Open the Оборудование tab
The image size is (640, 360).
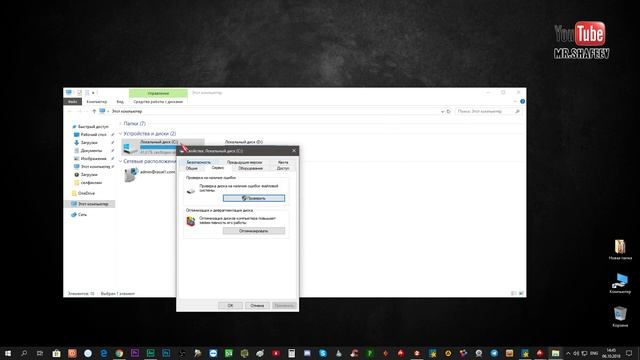click(250, 168)
